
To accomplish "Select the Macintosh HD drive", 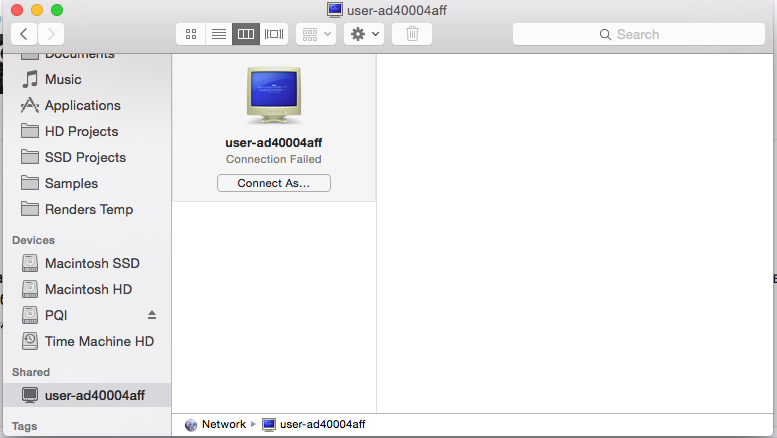I will pos(87,289).
